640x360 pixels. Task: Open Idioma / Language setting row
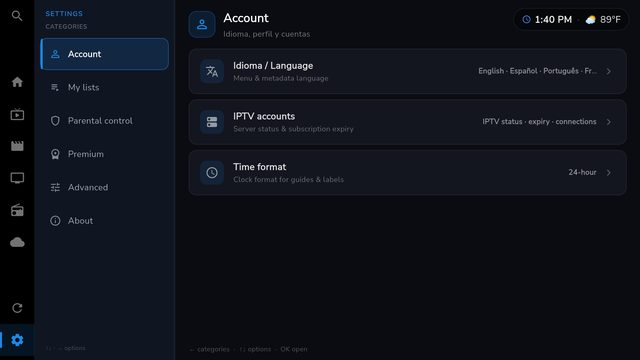(x=407, y=71)
